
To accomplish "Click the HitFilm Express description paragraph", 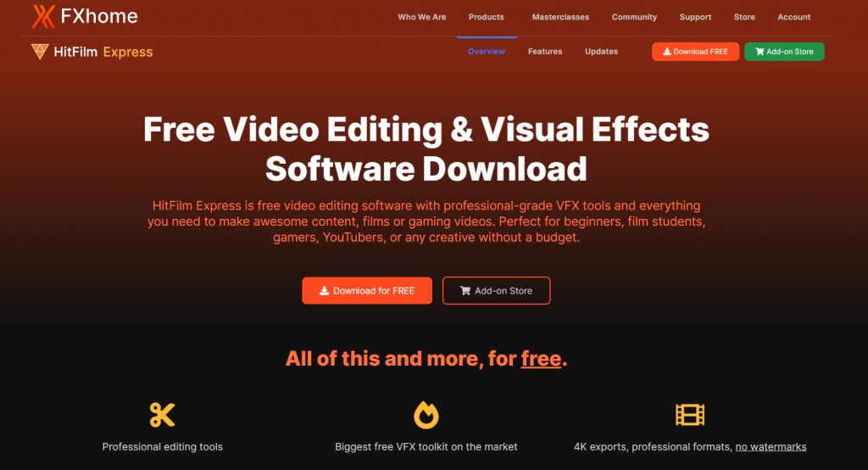I will point(426,221).
